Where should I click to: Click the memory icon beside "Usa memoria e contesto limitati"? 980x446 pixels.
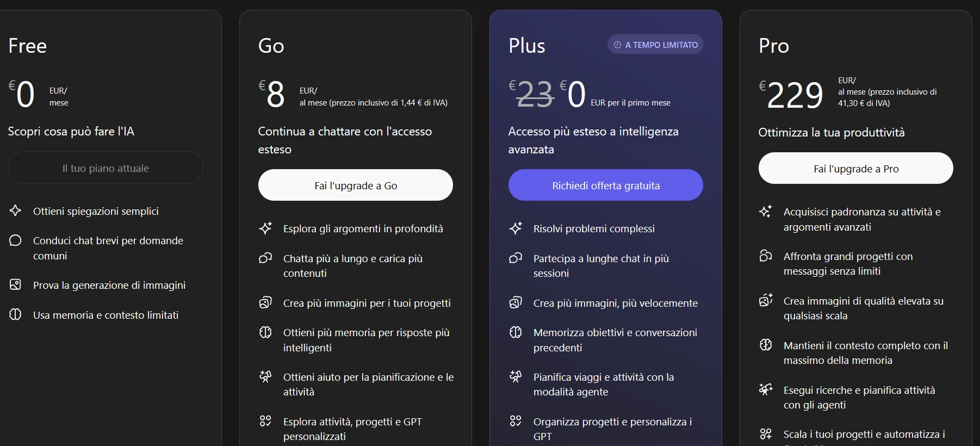15,314
